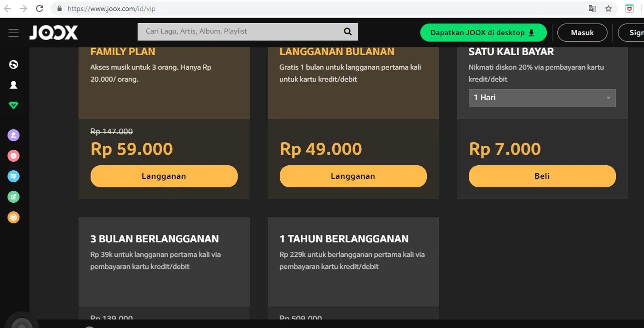
Task: Click the JOOX logo
Action: pyautogui.click(x=54, y=33)
